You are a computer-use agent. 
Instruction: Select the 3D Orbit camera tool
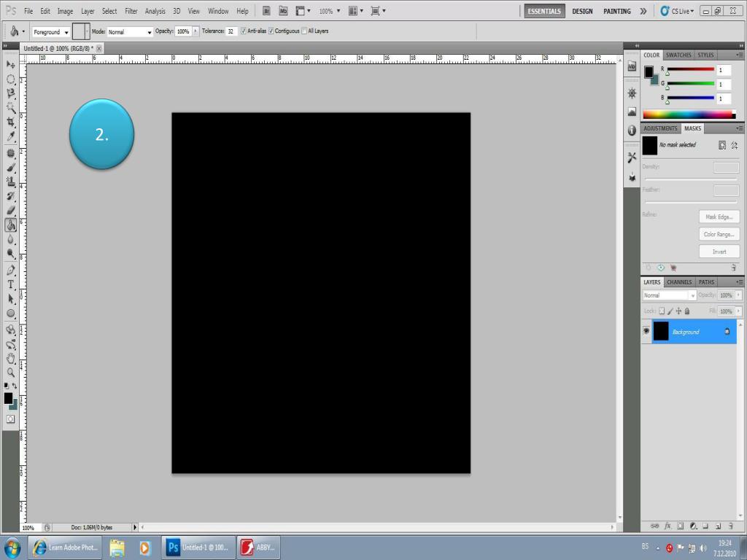10,344
